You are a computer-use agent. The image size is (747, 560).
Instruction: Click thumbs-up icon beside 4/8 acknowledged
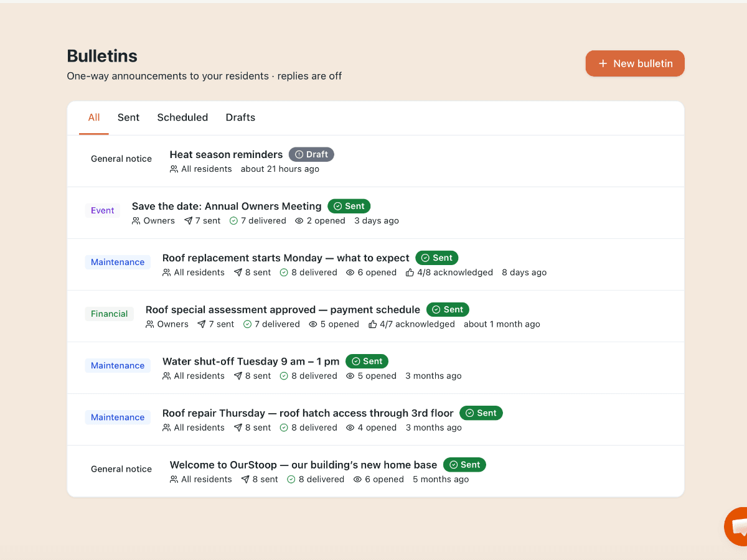(x=410, y=273)
